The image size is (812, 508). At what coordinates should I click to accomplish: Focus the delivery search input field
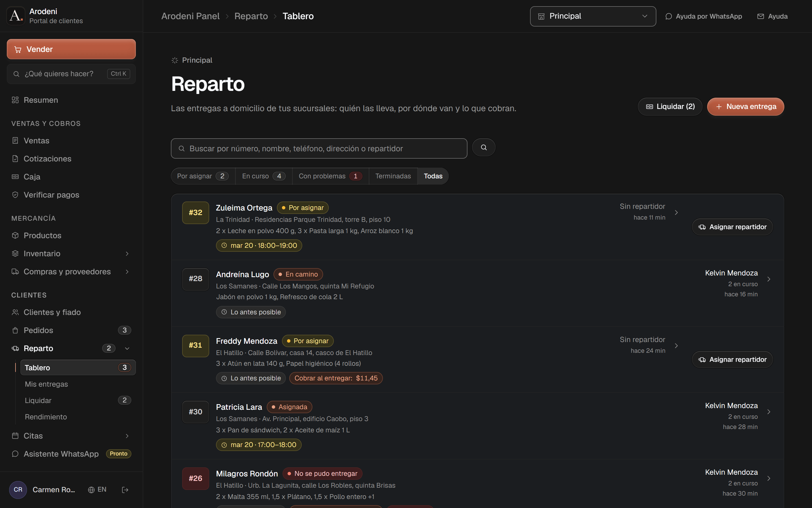[x=319, y=148]
